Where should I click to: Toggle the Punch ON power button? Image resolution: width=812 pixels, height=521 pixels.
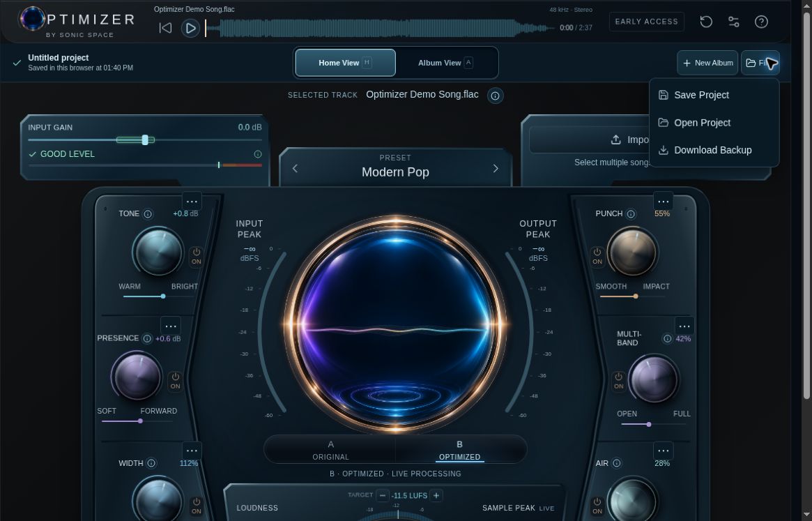(597, 256)
